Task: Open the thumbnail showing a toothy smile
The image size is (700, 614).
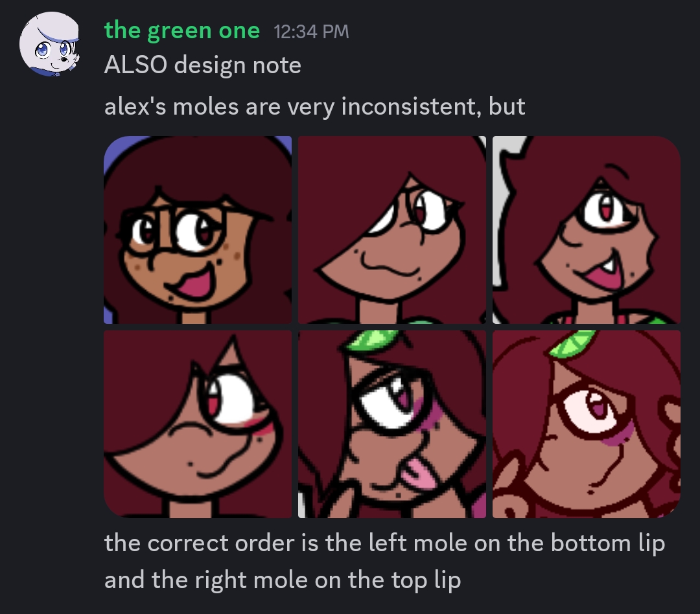Action: (x=587, y=230)
